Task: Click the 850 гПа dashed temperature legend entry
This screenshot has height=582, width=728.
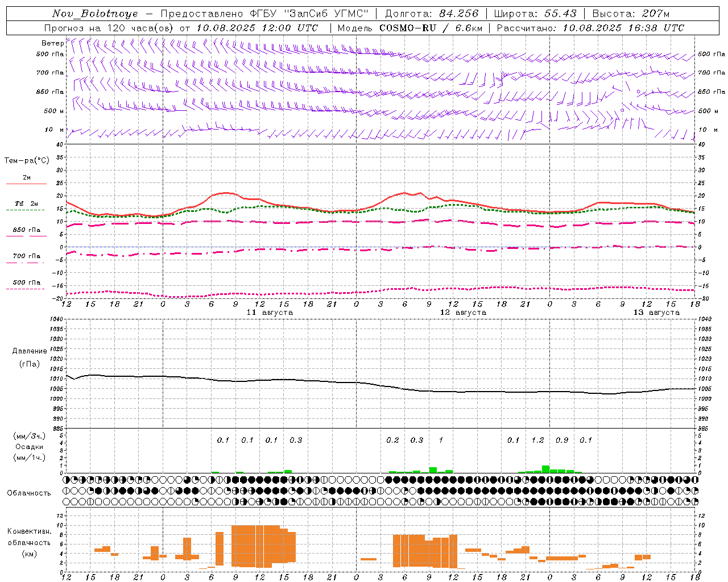Action: 26,232
